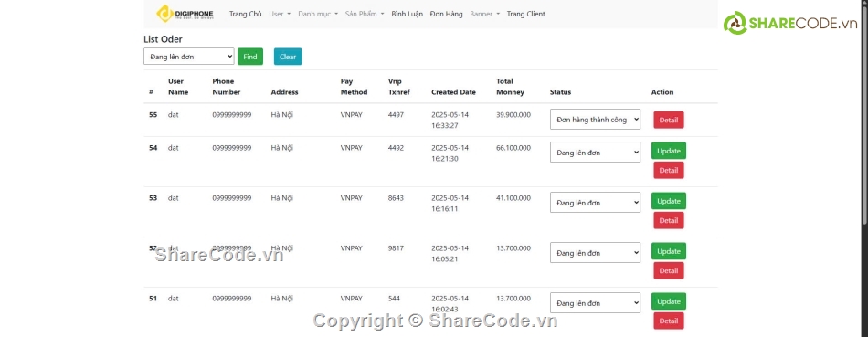Expand the Danh mục menu
The height and width of the screenshot is (337, 868).
click(318, 14)
